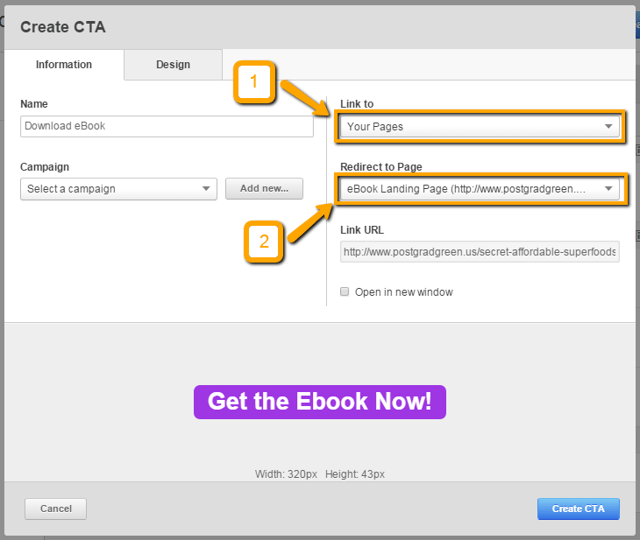Select the Information tab

[x=64, y=65]
